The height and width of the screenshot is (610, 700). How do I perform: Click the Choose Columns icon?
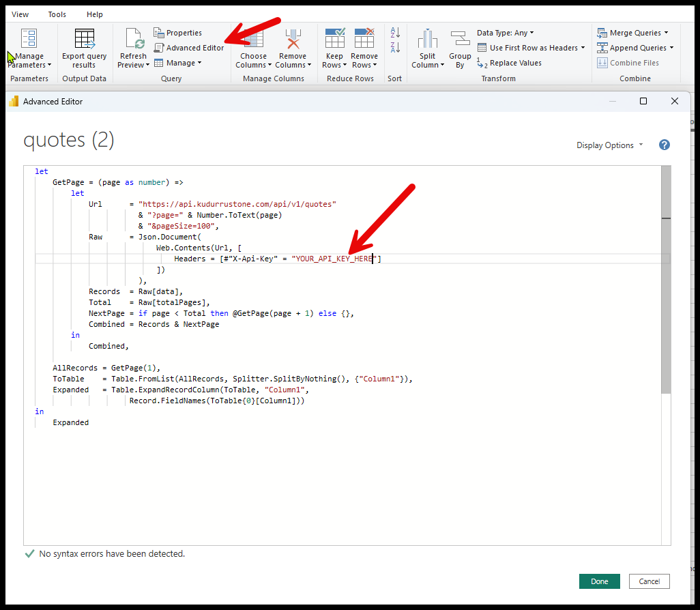253,39
